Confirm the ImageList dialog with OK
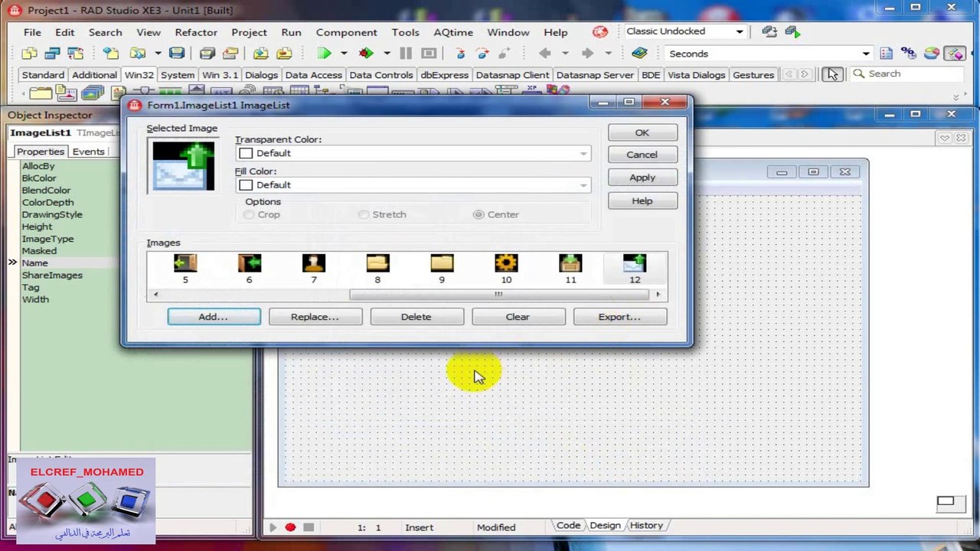Image resolution: width=980 pixels, height=551 pixels. 642,133
